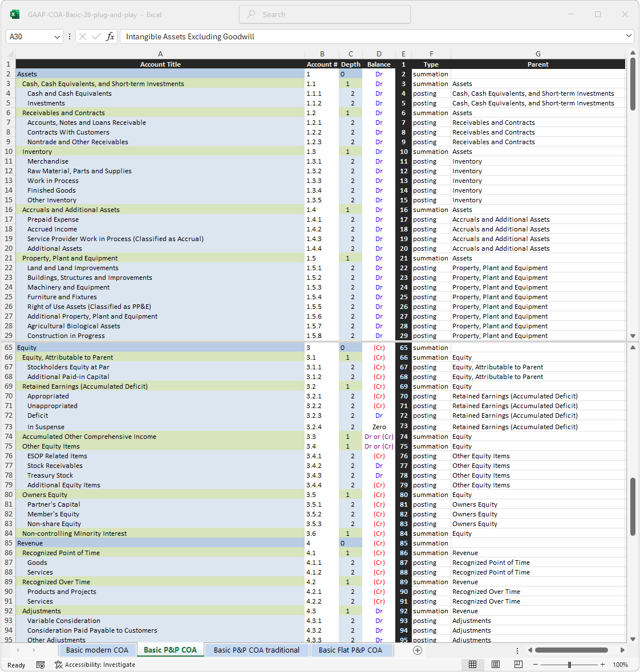Select 'Non-controlling Minority Interest' cell
Viewport: 640px width, 672px height.
(x=160, y=533)
